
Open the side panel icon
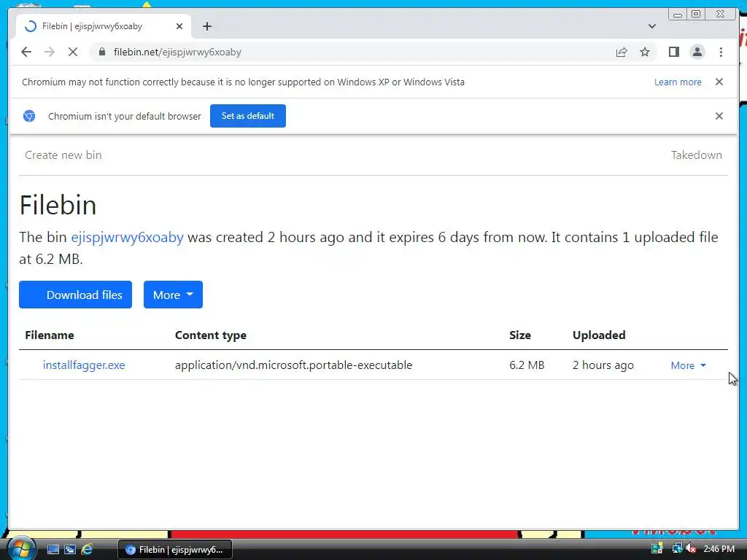pyautogui.click(x=673, y=52)
